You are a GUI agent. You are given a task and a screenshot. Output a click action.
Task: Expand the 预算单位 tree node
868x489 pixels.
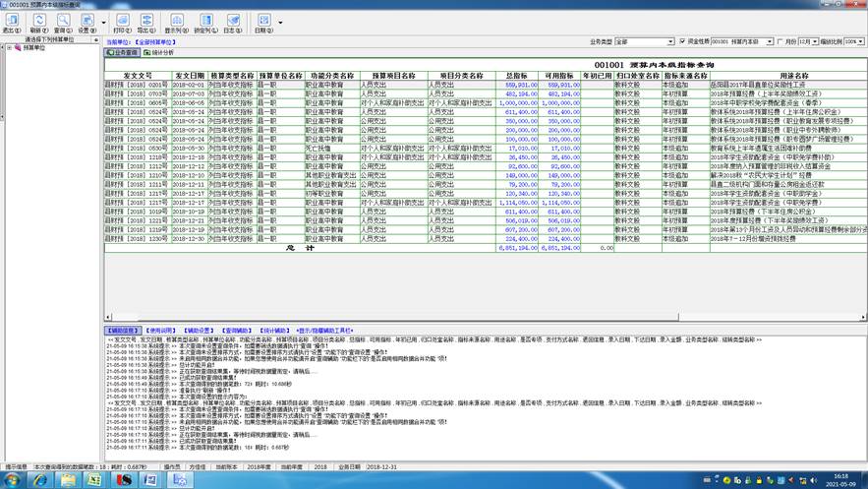click(x=10, y=48)
